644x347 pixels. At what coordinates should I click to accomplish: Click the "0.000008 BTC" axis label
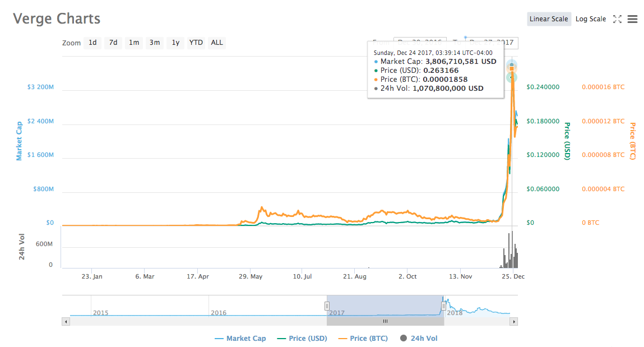tap(603, 155)
